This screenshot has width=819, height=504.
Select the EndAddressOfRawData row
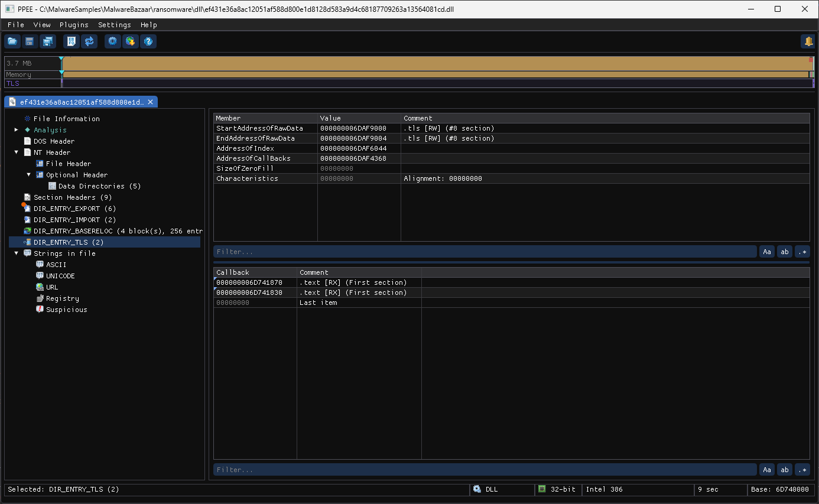pos(512,138)
